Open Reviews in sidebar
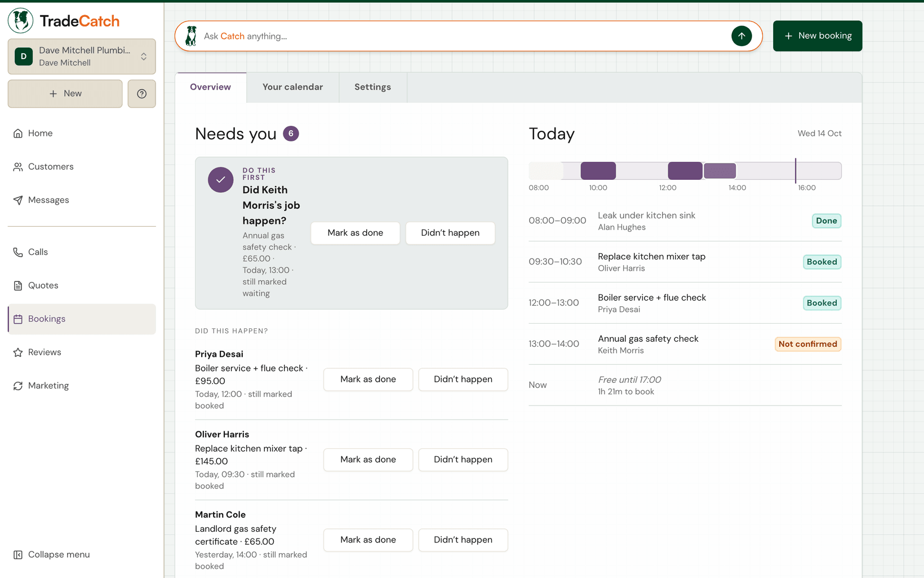Image resolution: width=924 pixels, height=578 pixels. [82, 352]
